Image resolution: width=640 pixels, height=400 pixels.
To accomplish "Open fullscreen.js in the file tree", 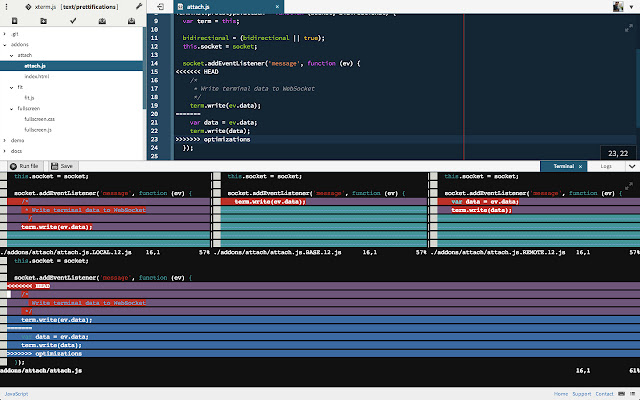I will [x=38, y=130].
